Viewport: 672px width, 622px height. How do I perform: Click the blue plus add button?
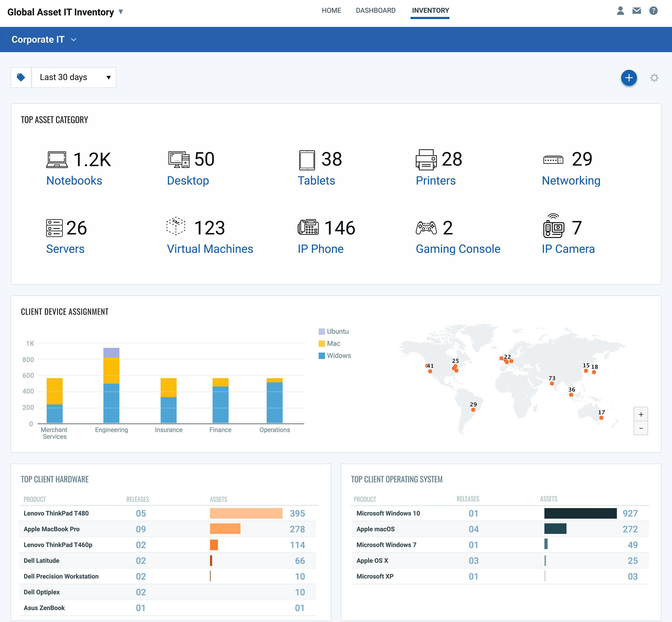pos(629,78)
